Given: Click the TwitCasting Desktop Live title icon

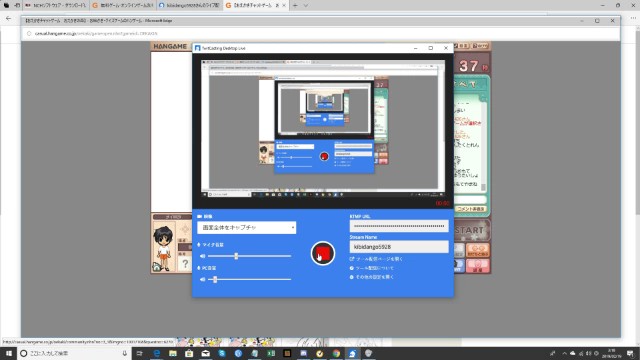Looking at the screenshot, I should [198, 48].
